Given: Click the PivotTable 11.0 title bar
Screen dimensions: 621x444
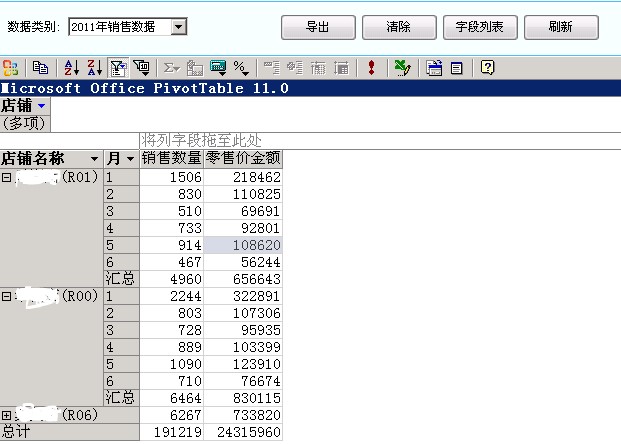Looking at the screenshot, I should pyautogui.click(x=310, y=88).
